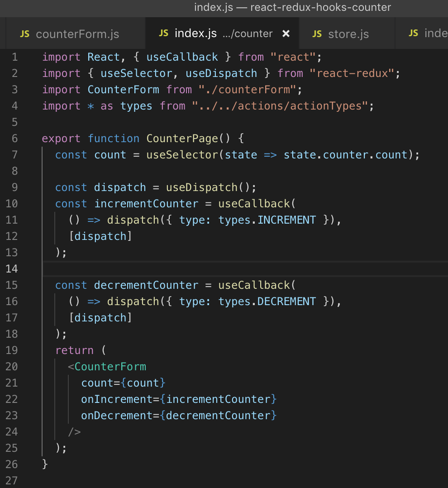This screenshot has width=448, height=488.
Task: Click the export keyword on line 6
Action: [x=61, y=139]
